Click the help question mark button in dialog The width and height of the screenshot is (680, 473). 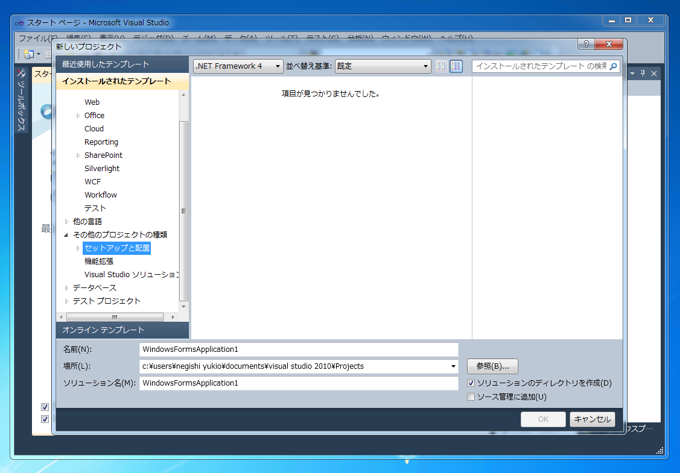586,44
